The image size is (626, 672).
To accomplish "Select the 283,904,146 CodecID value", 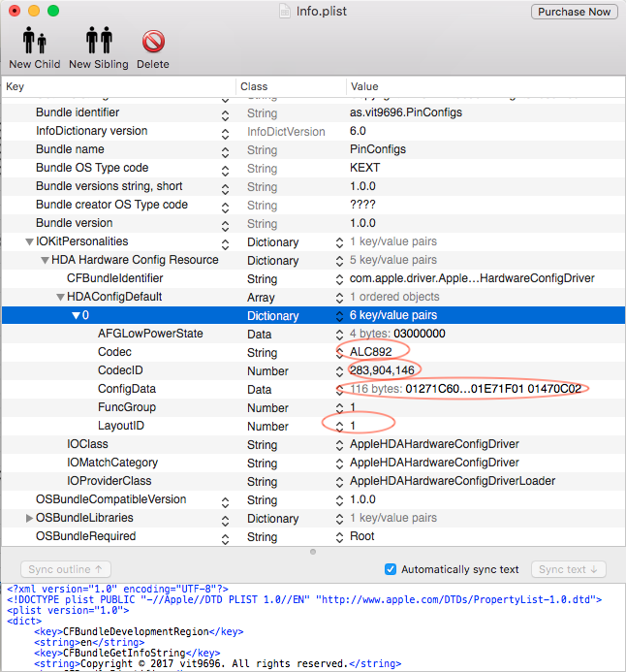I will click(x=382, y=370).
